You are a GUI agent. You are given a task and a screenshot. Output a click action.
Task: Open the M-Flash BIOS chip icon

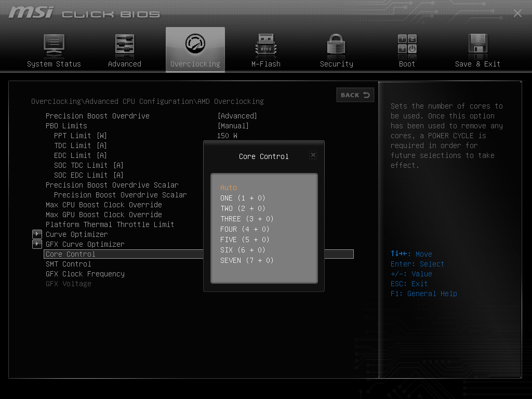[x=266, y=45]
